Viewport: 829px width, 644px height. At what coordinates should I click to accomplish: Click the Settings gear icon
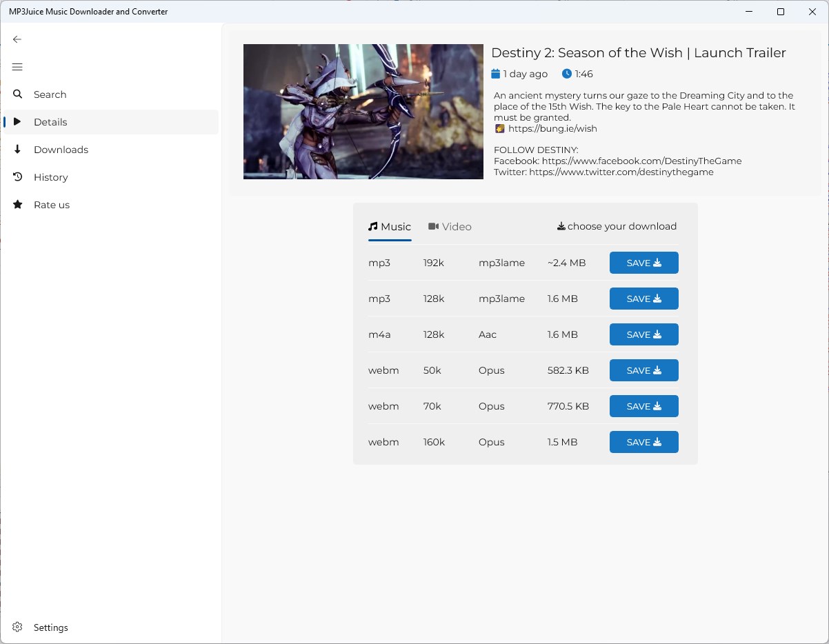pos(18,627)
